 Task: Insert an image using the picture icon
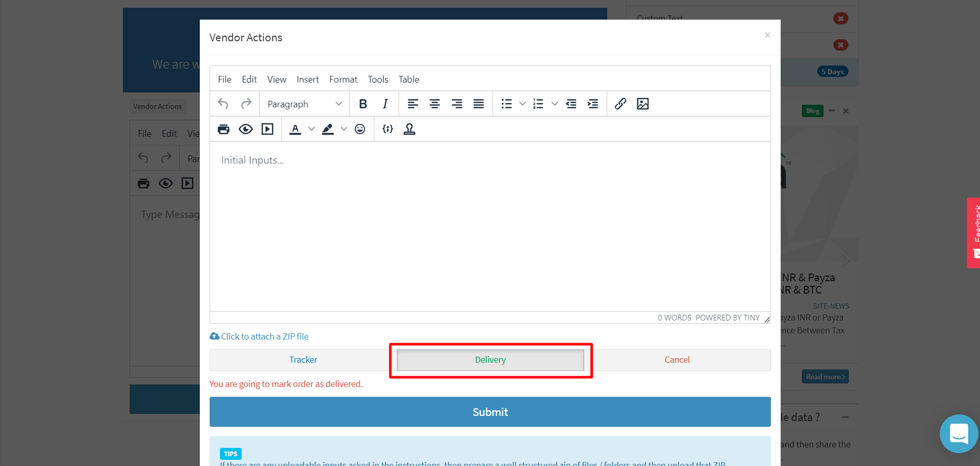[x=642, y=104]
